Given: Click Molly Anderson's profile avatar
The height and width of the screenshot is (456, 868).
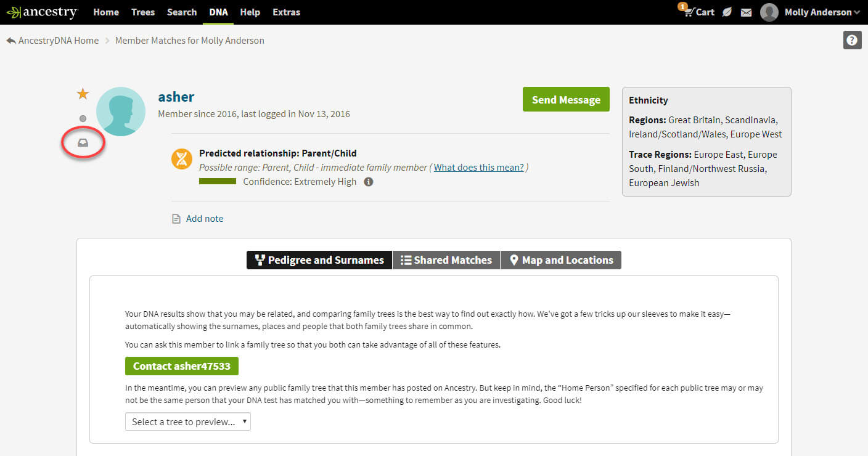Looking at the screenshot, I should click(769, 12).
